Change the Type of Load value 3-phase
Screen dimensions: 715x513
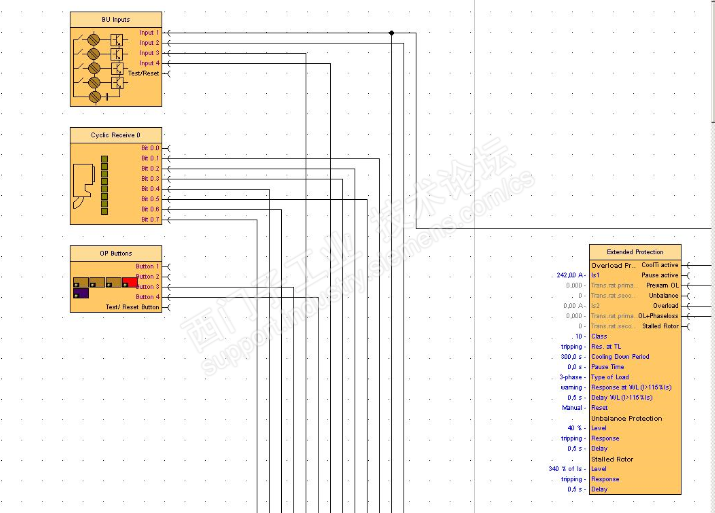[x=571, y=377]
